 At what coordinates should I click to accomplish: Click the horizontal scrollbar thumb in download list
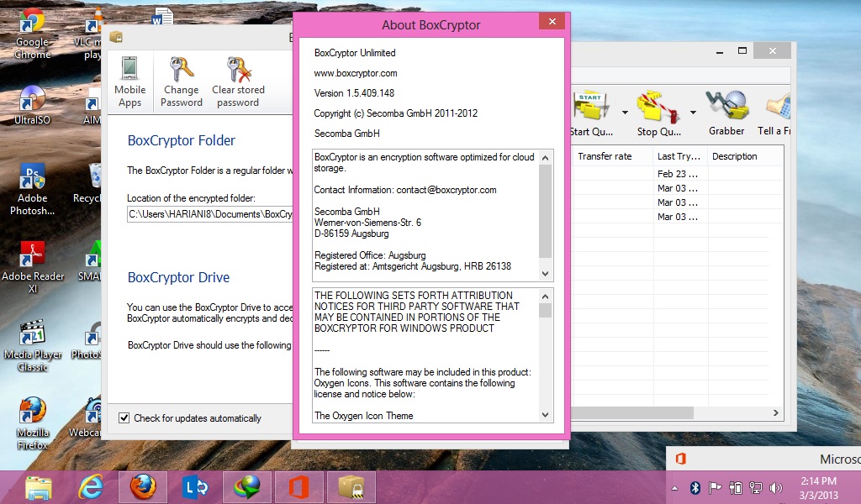tap(632, 413)
